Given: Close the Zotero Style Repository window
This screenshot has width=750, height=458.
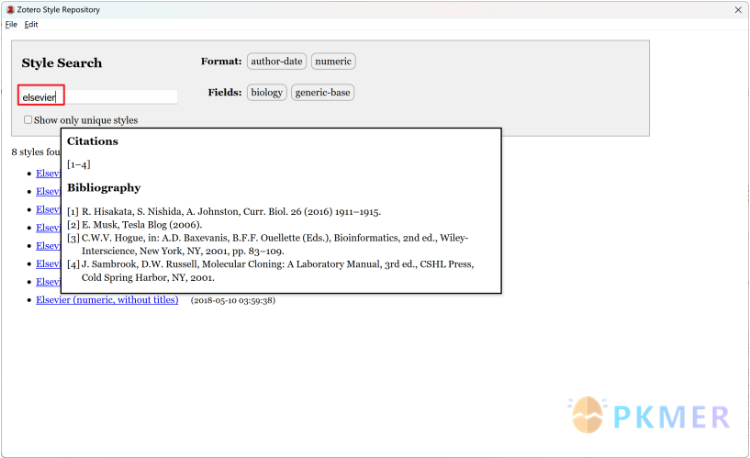Looking at the screenshot, I should click(738, 10).
